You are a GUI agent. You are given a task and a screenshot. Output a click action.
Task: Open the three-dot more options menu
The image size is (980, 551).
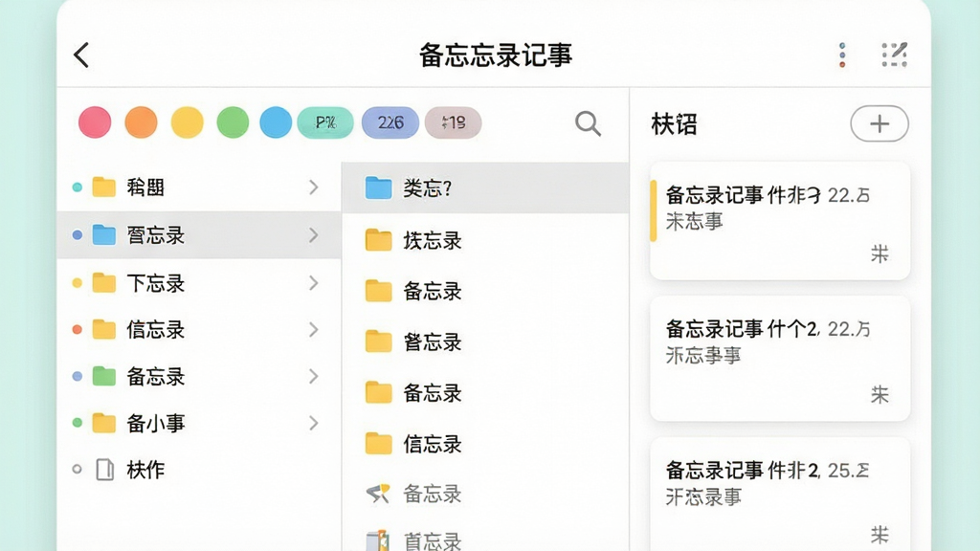pos(842,55)
